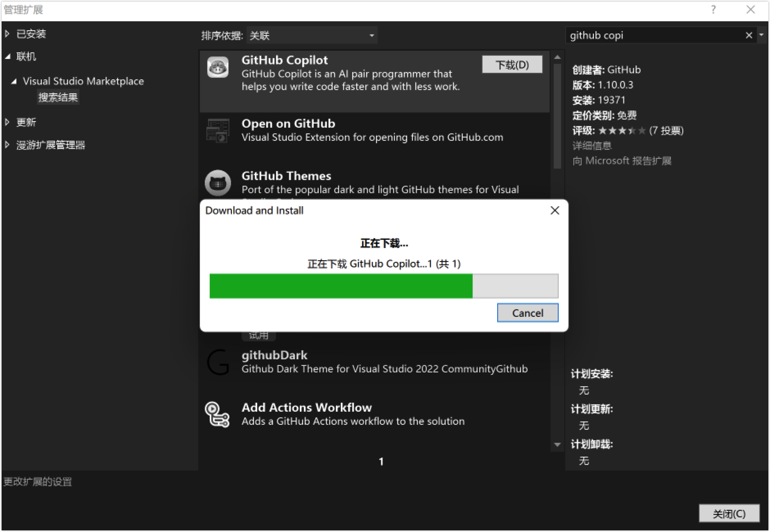Click the 版本: 1.10.0.3 text
This screenshot has width=770, height=532.
[602, 85]
